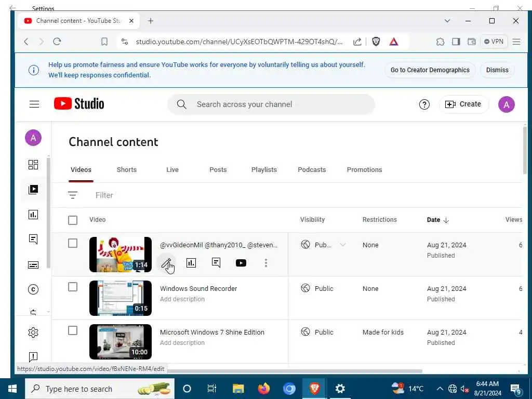Click the Filter input field

point(104,195)
